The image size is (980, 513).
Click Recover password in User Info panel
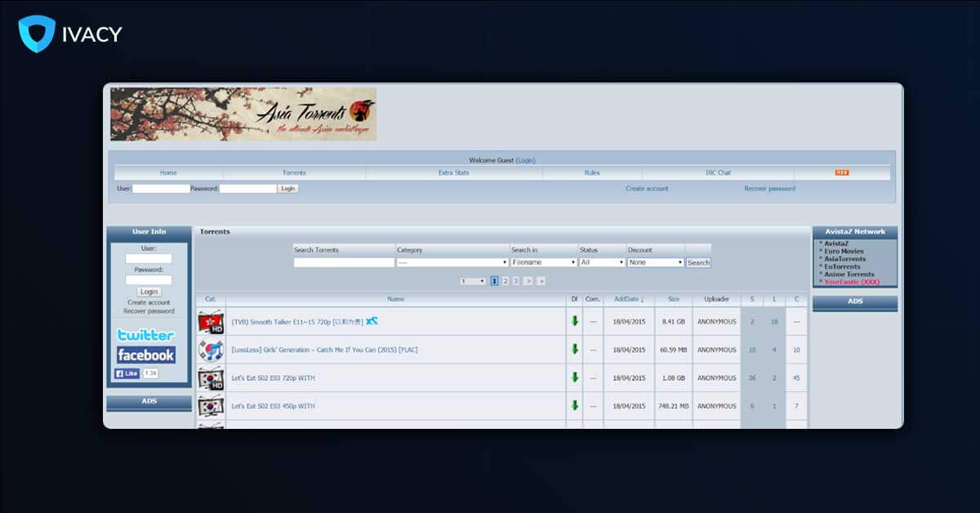(x=149, y=311)
